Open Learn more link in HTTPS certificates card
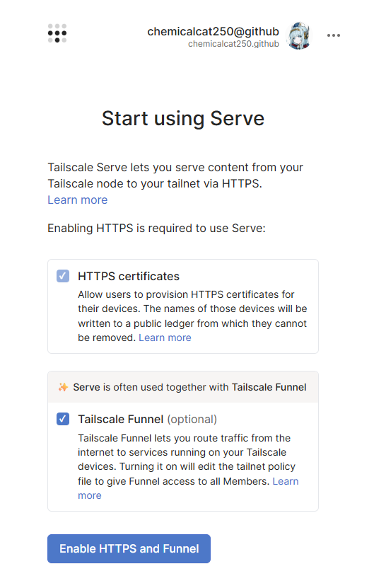Screen dimensions: 386x588 pos(165,338)
